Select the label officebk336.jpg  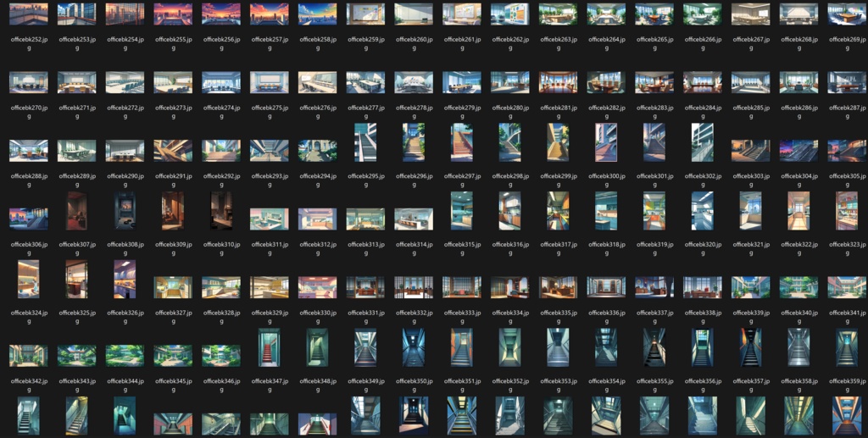607,317
